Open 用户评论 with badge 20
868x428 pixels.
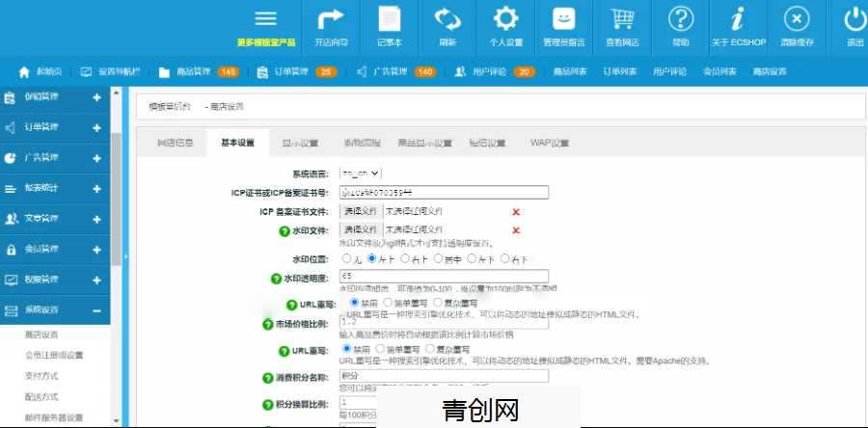tap(495, 72)
